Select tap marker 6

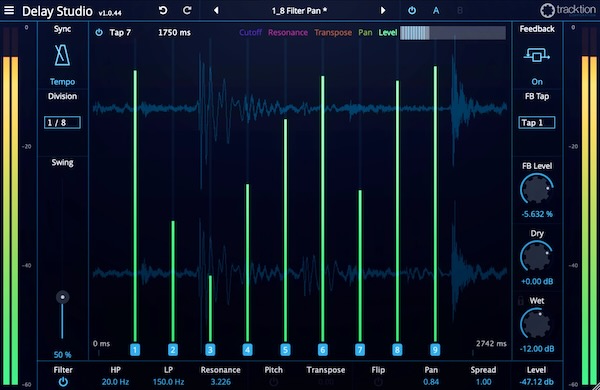click(x=323, y=349)
